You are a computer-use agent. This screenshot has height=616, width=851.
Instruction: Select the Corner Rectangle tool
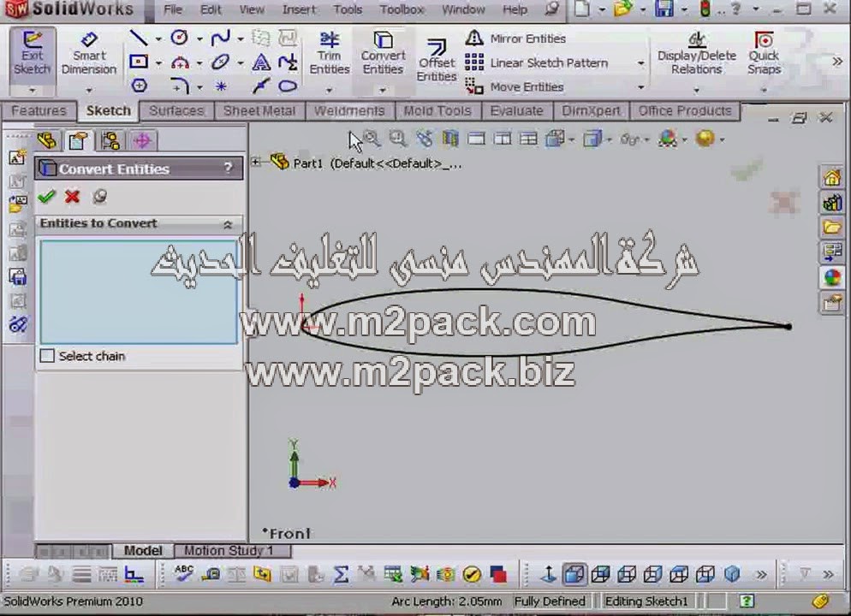(x=139, y=62)
